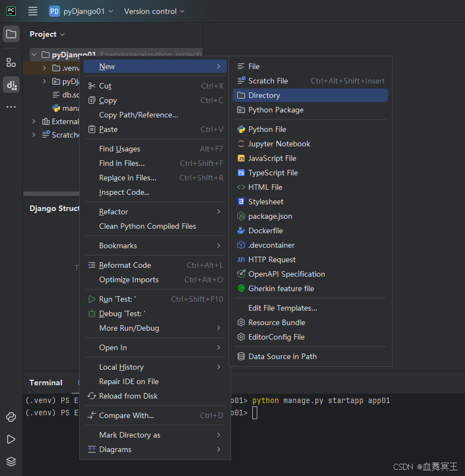Click the Cut scissors icon
The width and height of the screenshot is (465, 476).
click(92, 86)
